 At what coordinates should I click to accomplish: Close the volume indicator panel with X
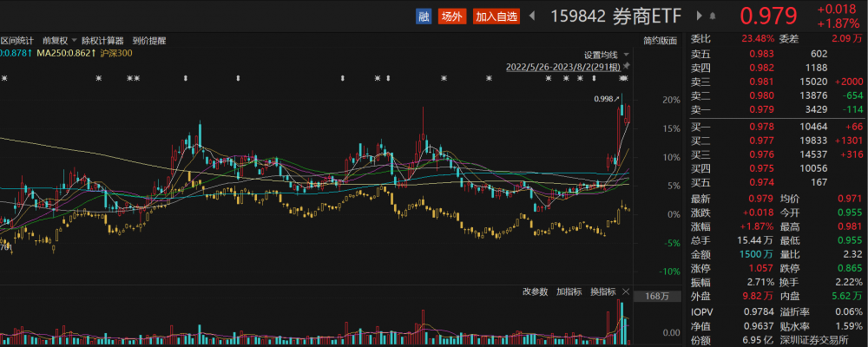point(627,291)
